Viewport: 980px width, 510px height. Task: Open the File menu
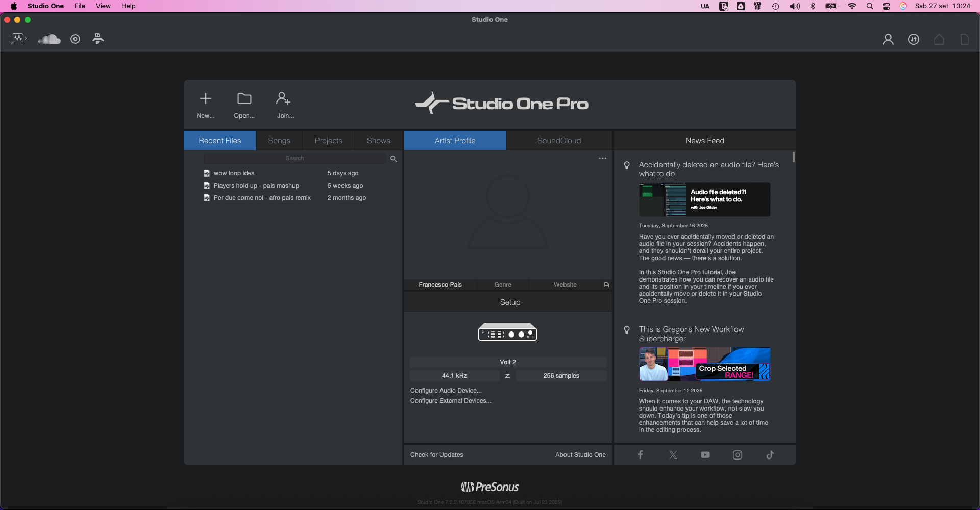tap(80, 6)
